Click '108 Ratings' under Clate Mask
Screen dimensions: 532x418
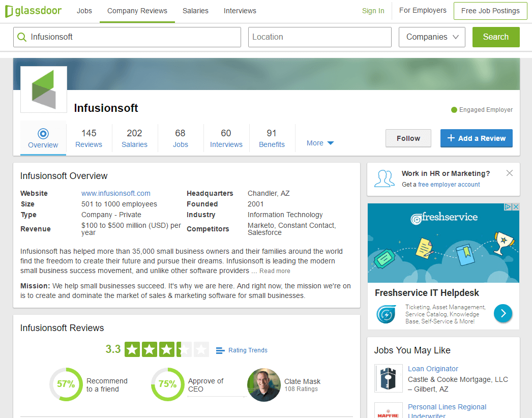tap(301, 389)
